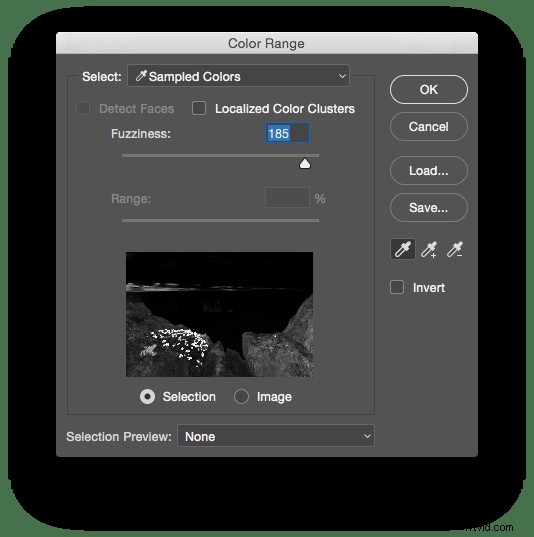Viewport: 534px width, 537px height.
Task: Choose the Image radio button
Action: [x=241, y=397]
